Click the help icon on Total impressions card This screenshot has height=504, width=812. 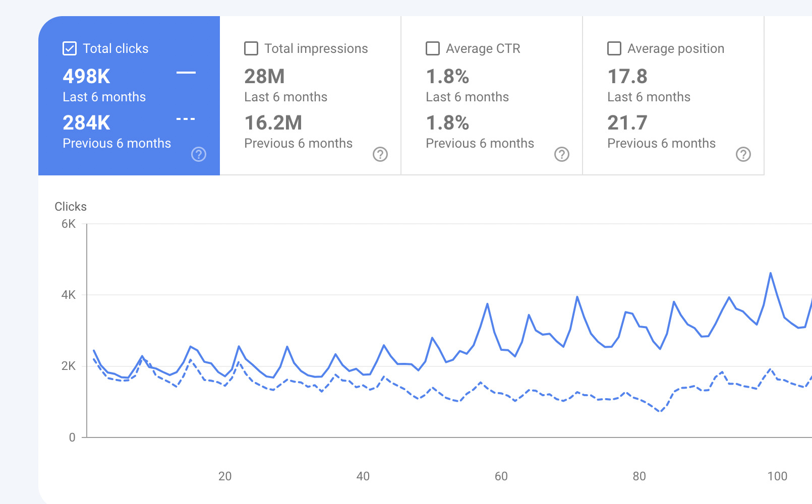click(x=380, y=154)
